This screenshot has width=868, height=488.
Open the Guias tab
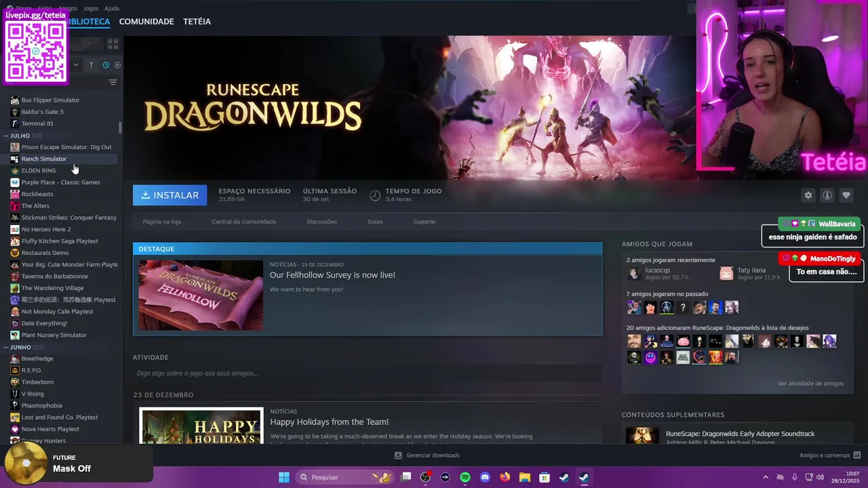(375, 222)
